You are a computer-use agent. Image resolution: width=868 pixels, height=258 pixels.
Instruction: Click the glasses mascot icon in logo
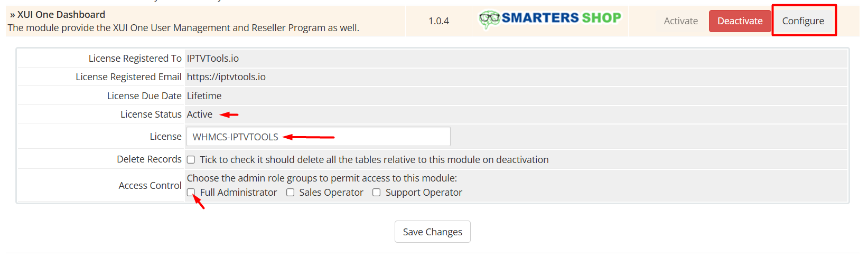(x=489, y=20)
